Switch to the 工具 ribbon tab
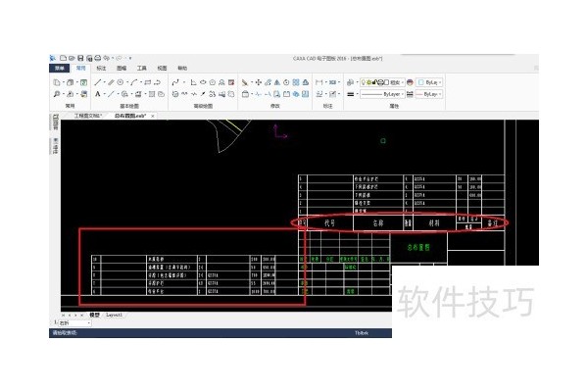Image resolution: width=588 pixels, height=392 pixels. click(141, 69)
